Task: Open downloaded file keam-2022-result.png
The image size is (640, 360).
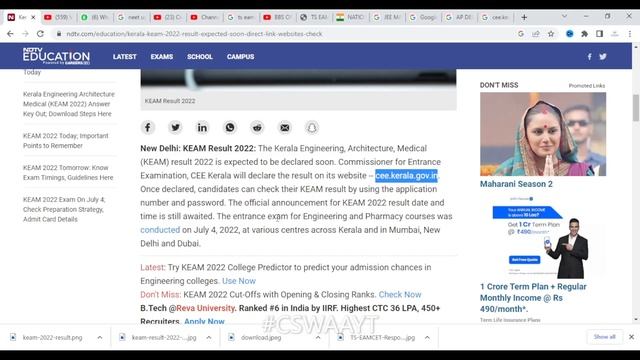Action: pos(52,338)
